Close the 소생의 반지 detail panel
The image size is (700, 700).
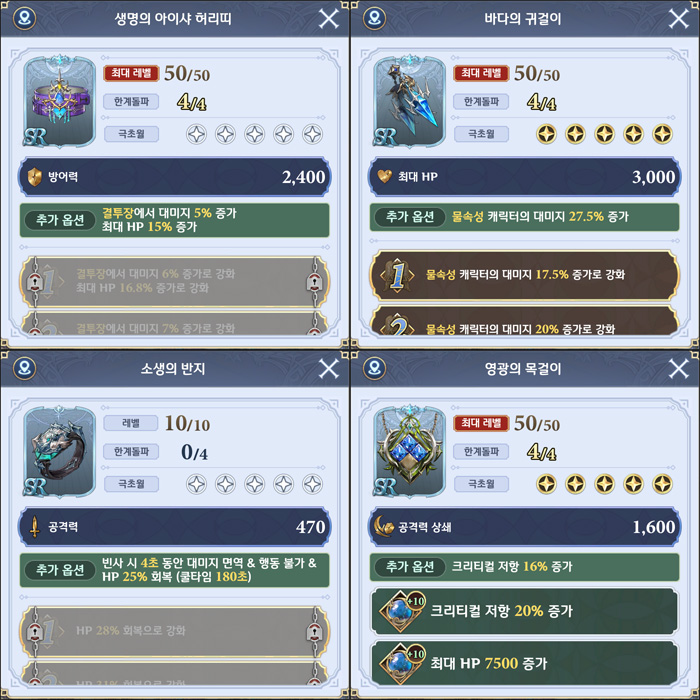point(329,369)
